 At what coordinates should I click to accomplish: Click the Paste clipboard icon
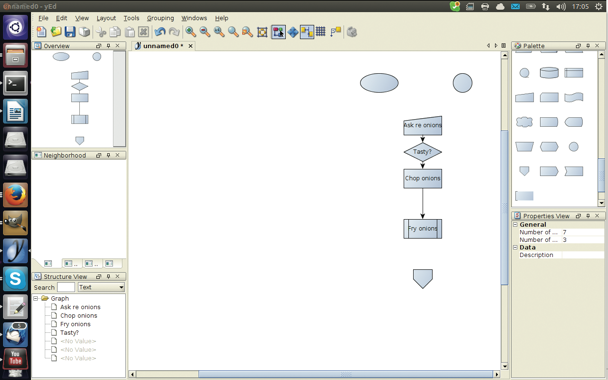click(130, 32)
